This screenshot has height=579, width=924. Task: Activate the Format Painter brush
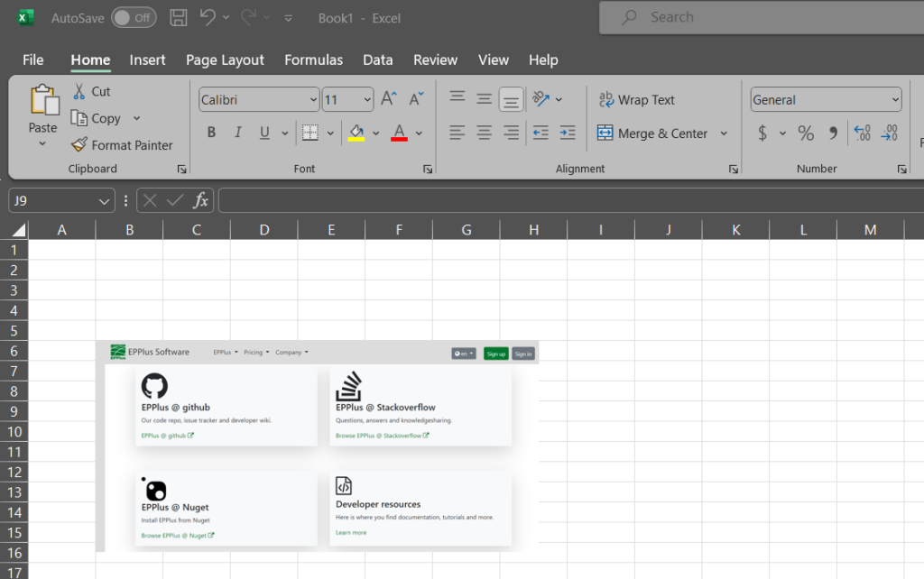79,144
